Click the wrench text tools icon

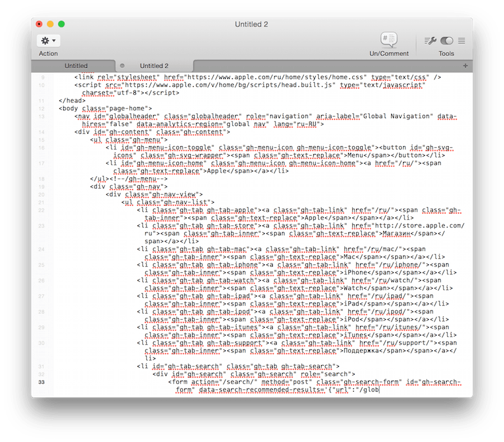(430, 41)
